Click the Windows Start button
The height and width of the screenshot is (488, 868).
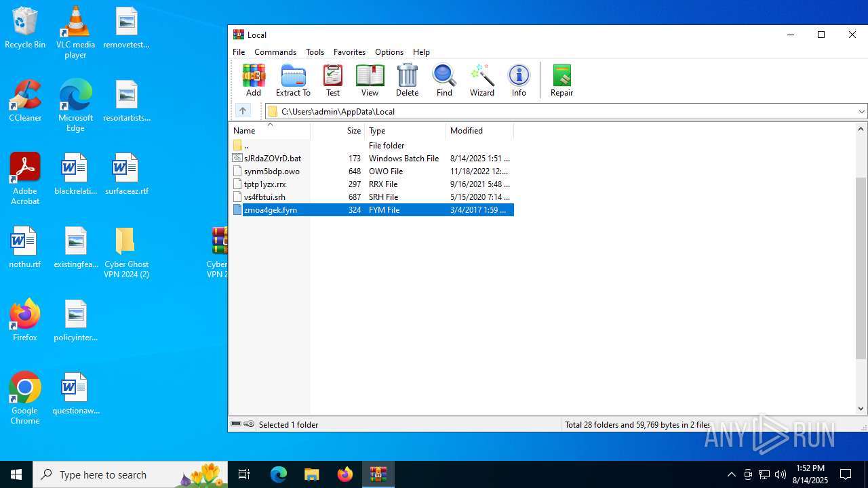[16, 474]
